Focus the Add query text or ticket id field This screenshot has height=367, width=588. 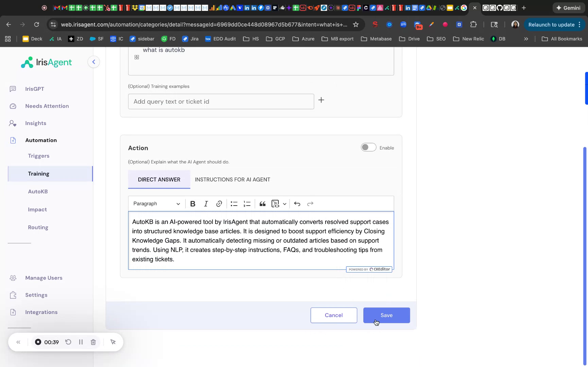coord(221,102)
